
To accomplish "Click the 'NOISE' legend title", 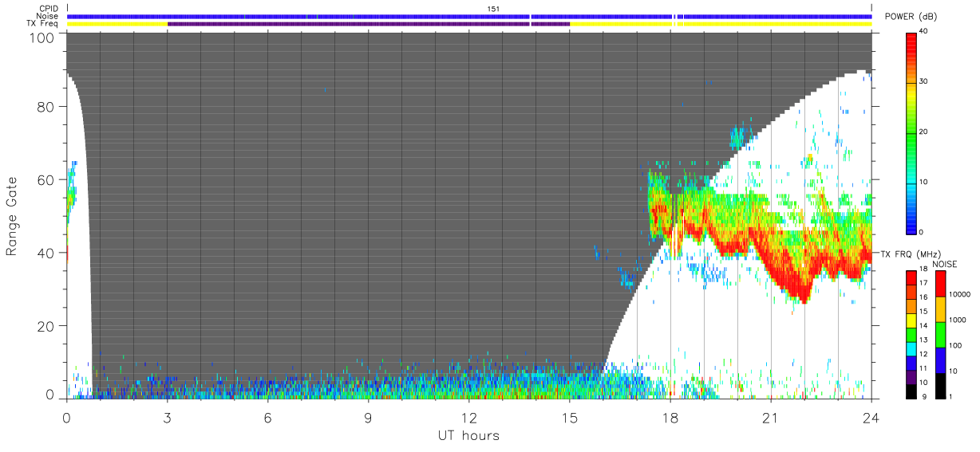I will point(946,263).
